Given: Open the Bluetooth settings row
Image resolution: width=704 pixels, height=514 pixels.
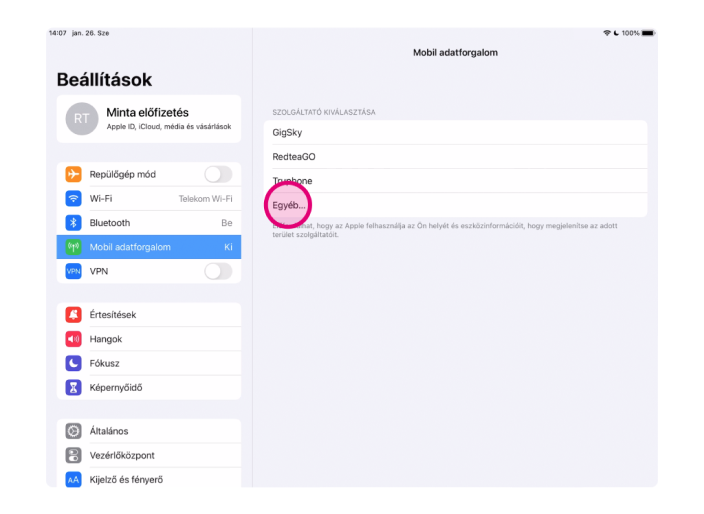Looking at the screenshot, I should click(x=148, y=223).
